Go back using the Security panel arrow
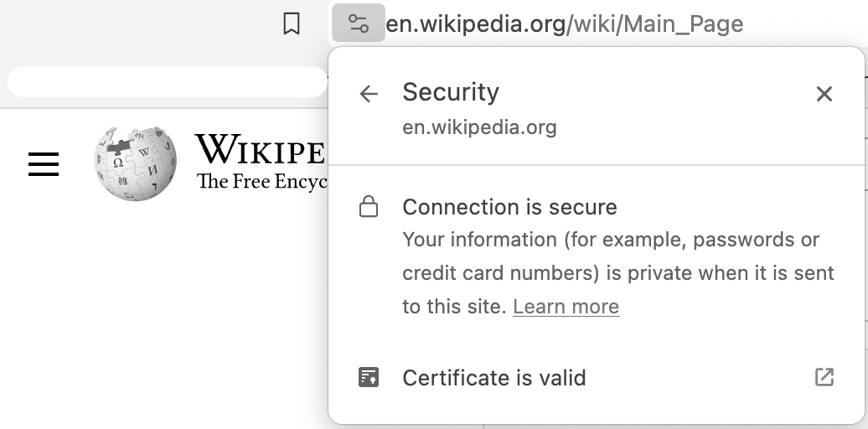This screenshot has width=868, height=429. coord(369,94)
